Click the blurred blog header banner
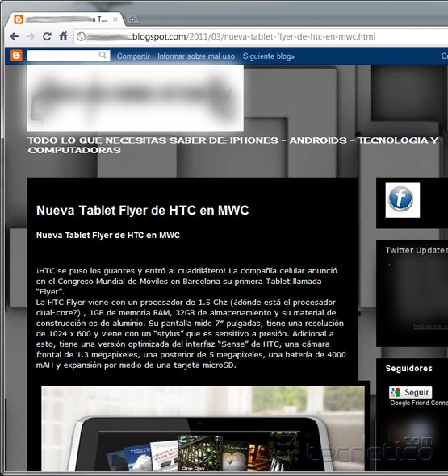 point(135,98)
